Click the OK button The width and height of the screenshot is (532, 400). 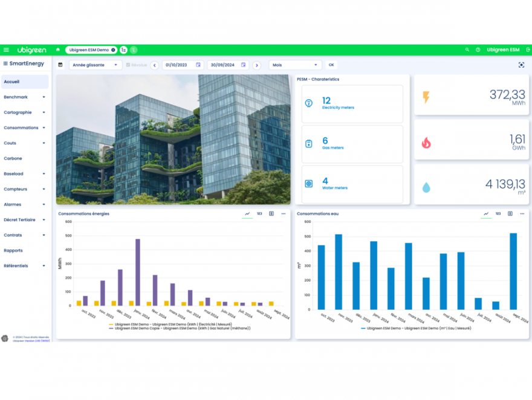[x=331, y=65]
